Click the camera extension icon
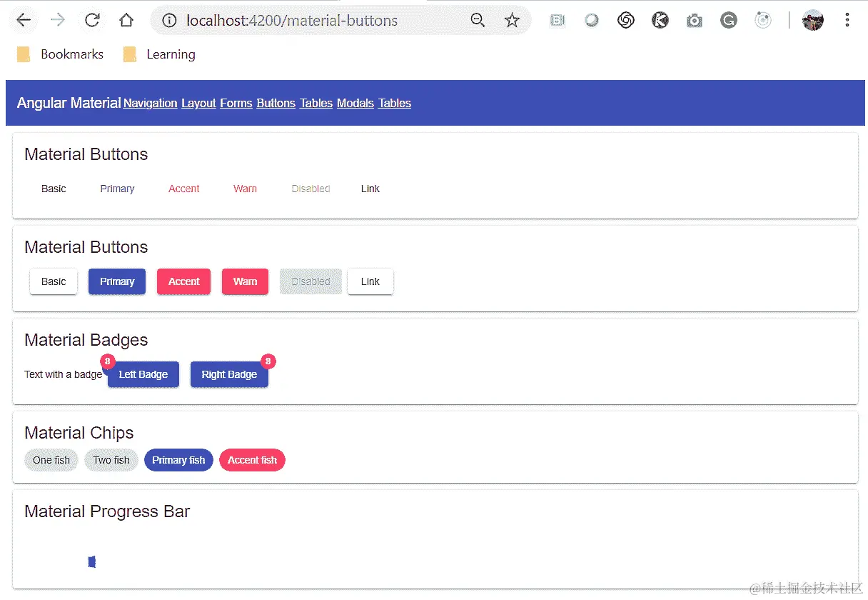868x600 pixels. pos(695,21)
